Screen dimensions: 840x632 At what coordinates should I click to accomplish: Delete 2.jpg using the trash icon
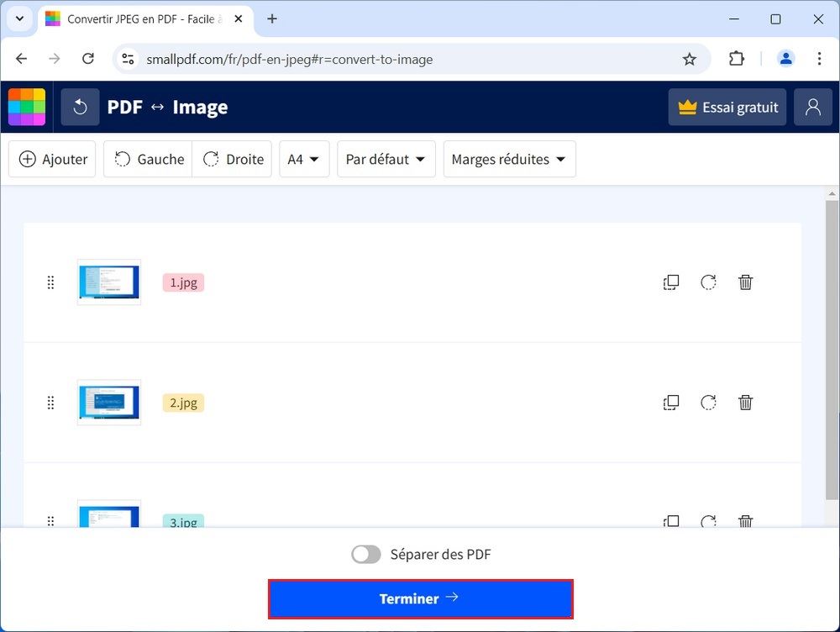coord(745,403)
